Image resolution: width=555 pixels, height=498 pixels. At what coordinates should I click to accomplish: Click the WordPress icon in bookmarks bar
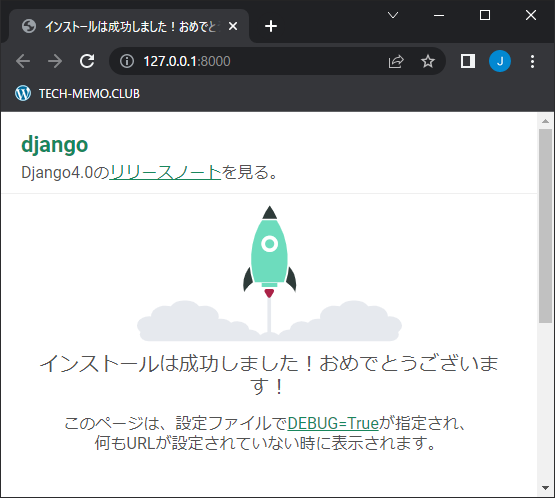coord(23,93)
